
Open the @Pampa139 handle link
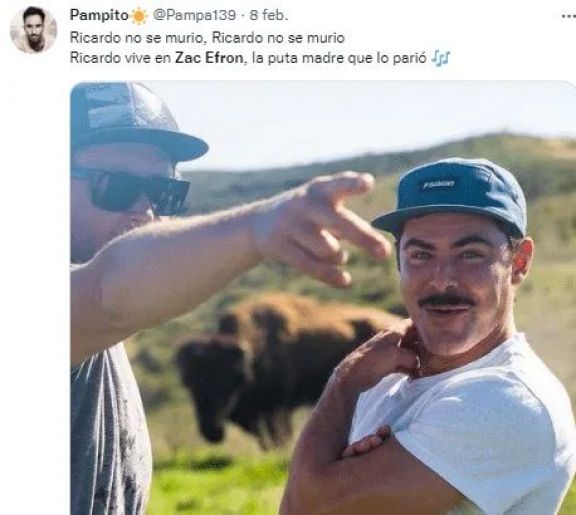(194, 15)
